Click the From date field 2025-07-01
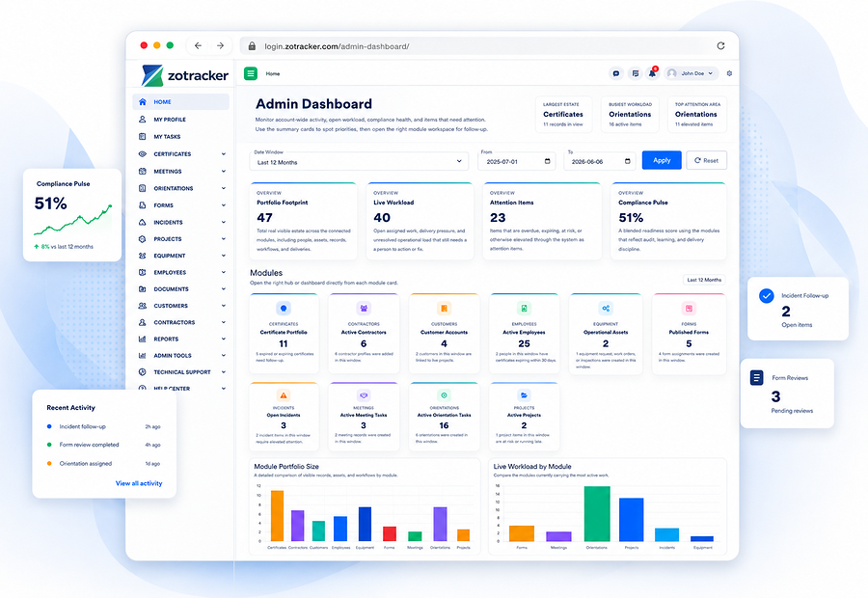 [x=516, y=162]
